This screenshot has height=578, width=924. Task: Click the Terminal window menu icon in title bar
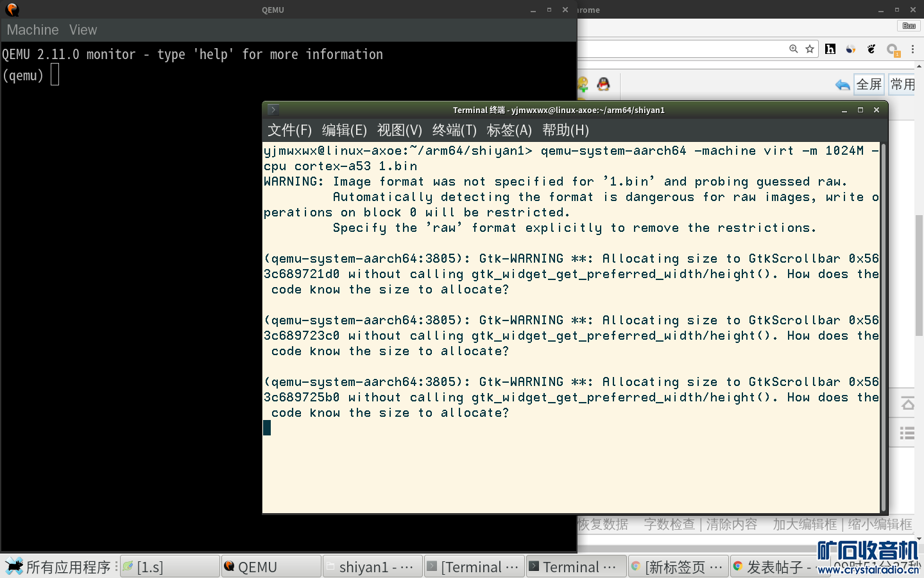click(x=273, y=110)
